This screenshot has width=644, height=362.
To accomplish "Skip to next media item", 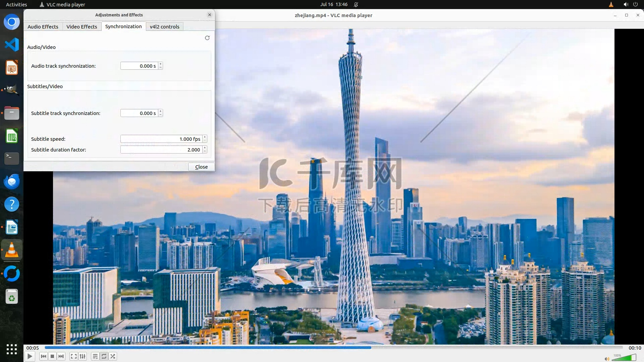I will coord(61,356).
